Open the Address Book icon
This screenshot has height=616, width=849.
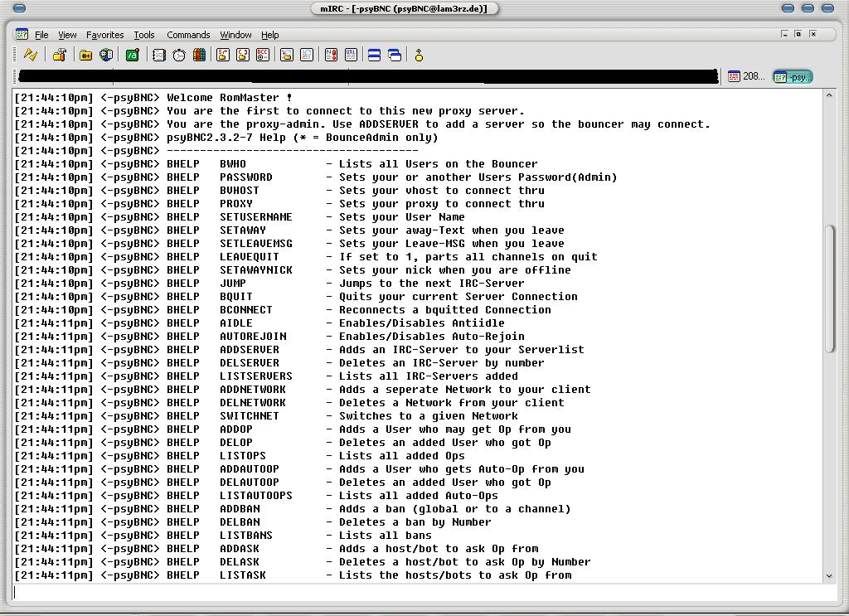(x=158, y=55)
